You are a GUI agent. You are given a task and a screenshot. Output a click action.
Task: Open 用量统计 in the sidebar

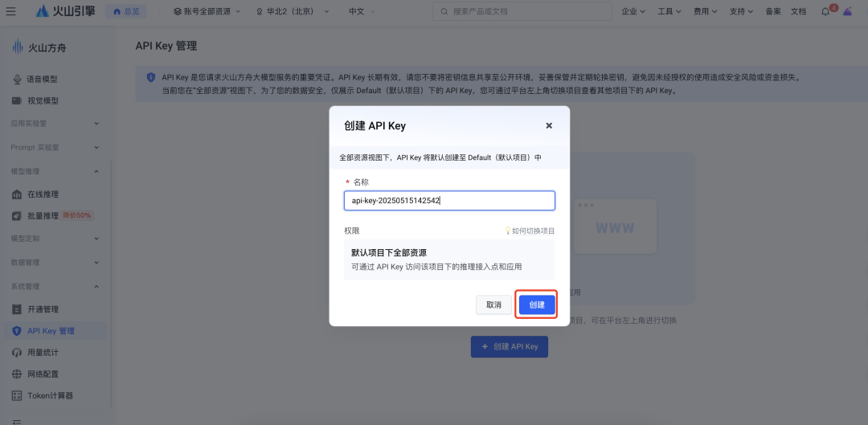click(43, 353)
